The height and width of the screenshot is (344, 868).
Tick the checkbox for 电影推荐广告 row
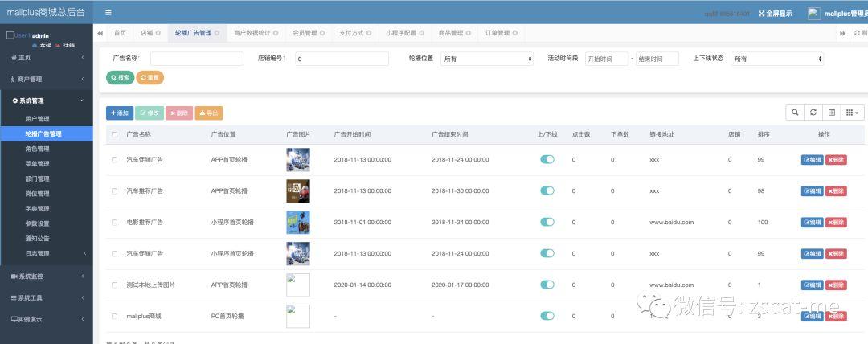point(115,222)
